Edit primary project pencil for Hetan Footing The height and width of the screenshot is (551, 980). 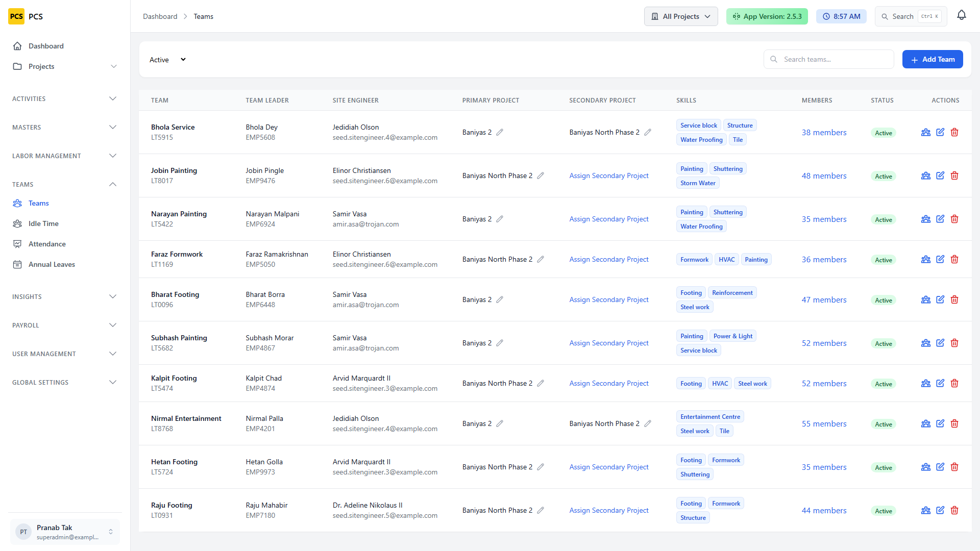point(541,467)
